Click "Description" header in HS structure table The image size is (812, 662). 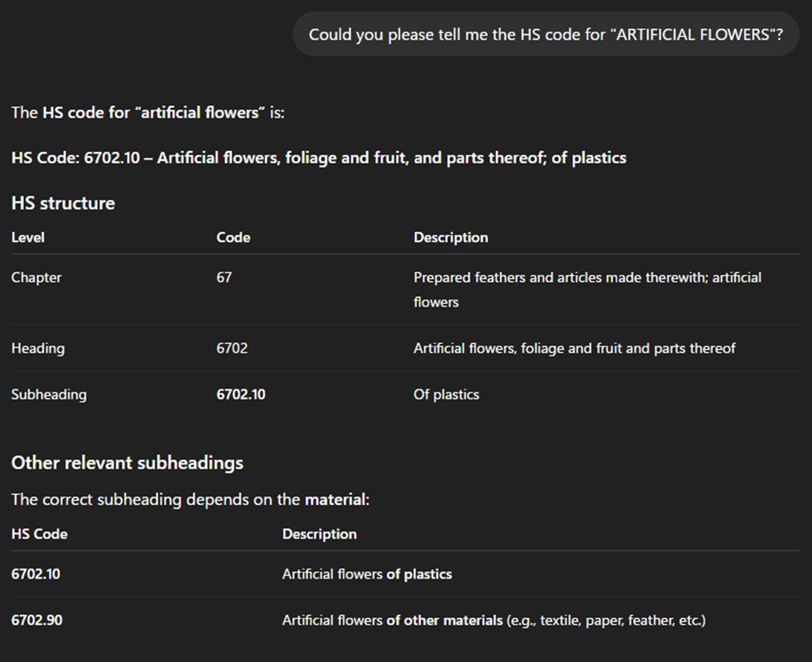coord(451,238)
